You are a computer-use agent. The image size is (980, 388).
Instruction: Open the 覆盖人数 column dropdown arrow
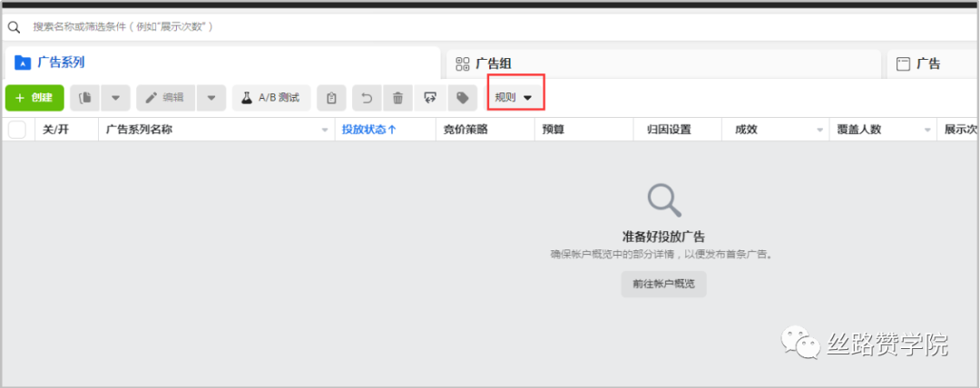pos(927,130)
